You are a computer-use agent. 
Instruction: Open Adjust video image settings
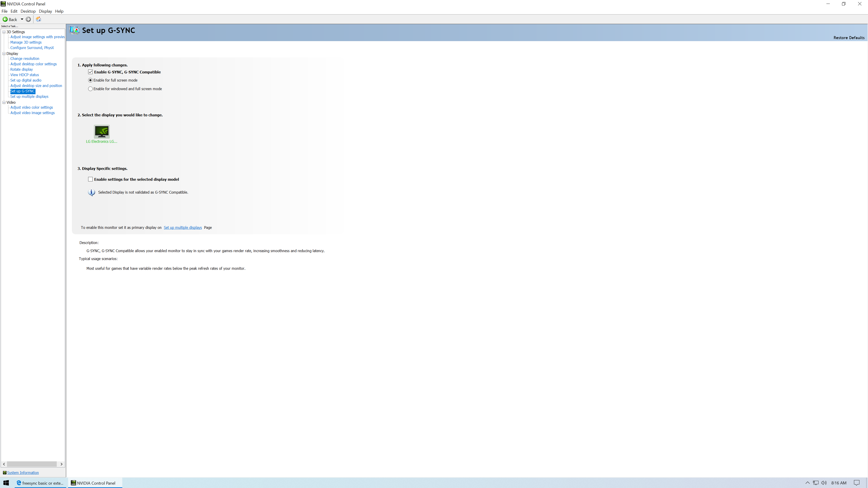point(32,113)
